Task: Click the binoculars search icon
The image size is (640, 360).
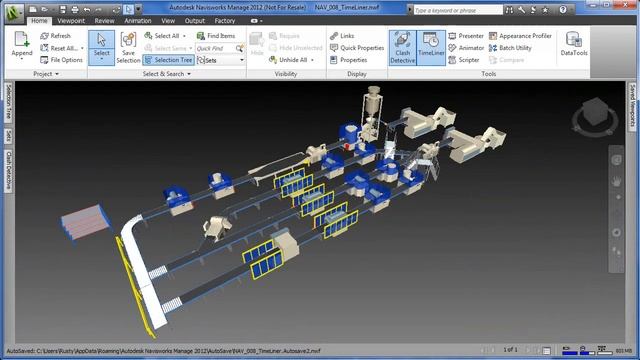Action: click(509, 10)
